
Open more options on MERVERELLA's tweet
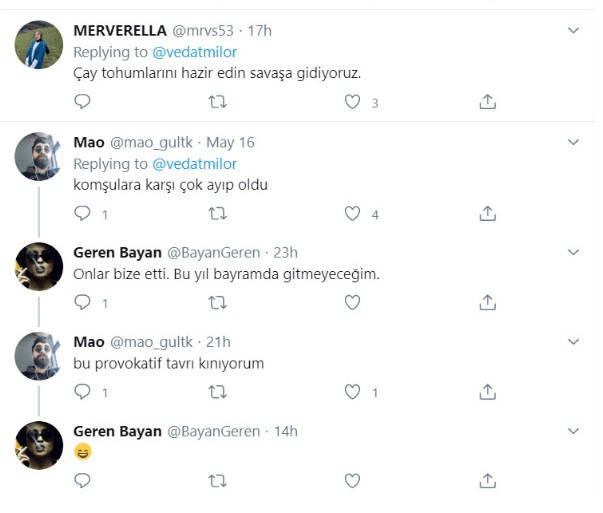[573, 31]
